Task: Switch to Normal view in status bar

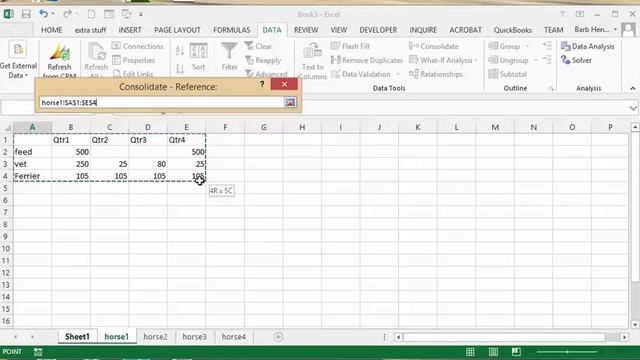Action: (470, 351)
